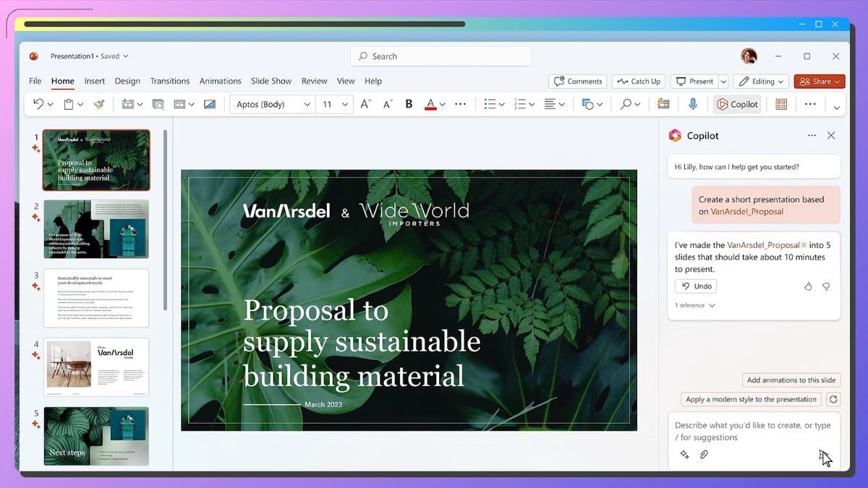Toggle the numbered list button

pyautogui.click(x=519, y=104)
